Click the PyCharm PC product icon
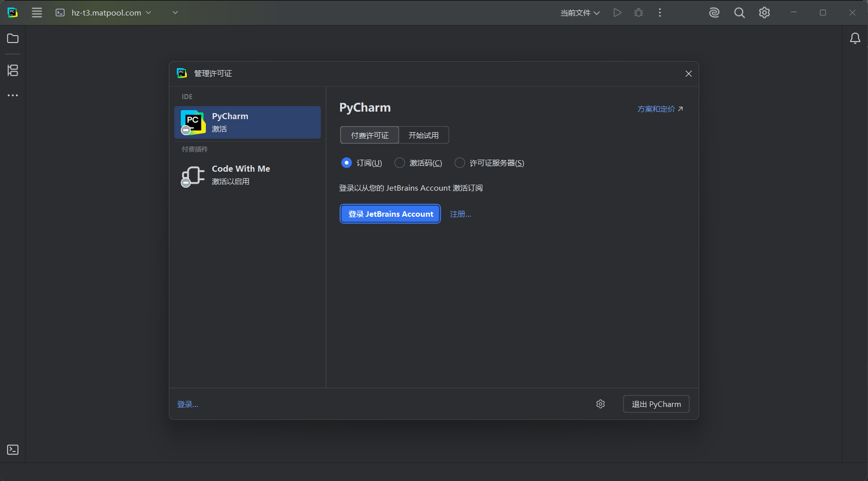This screenshot has height=481, width=868. coord(193,122)
